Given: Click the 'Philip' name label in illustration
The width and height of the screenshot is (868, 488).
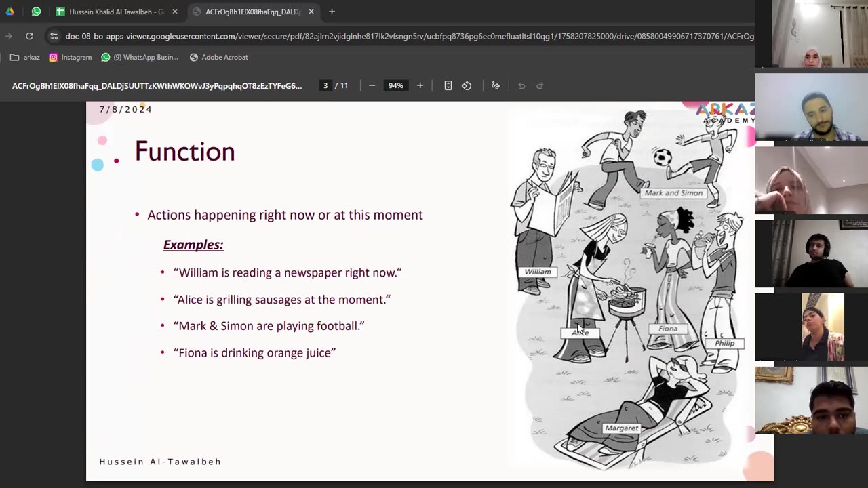Looking at the screenshot, I should (725, 343).
